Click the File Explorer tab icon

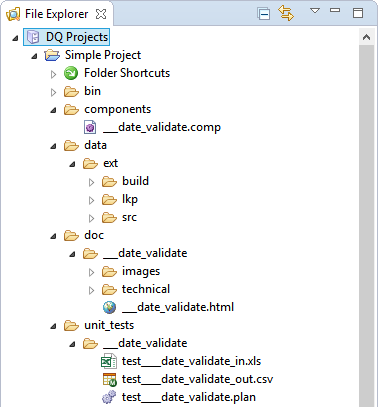point(13,14)
